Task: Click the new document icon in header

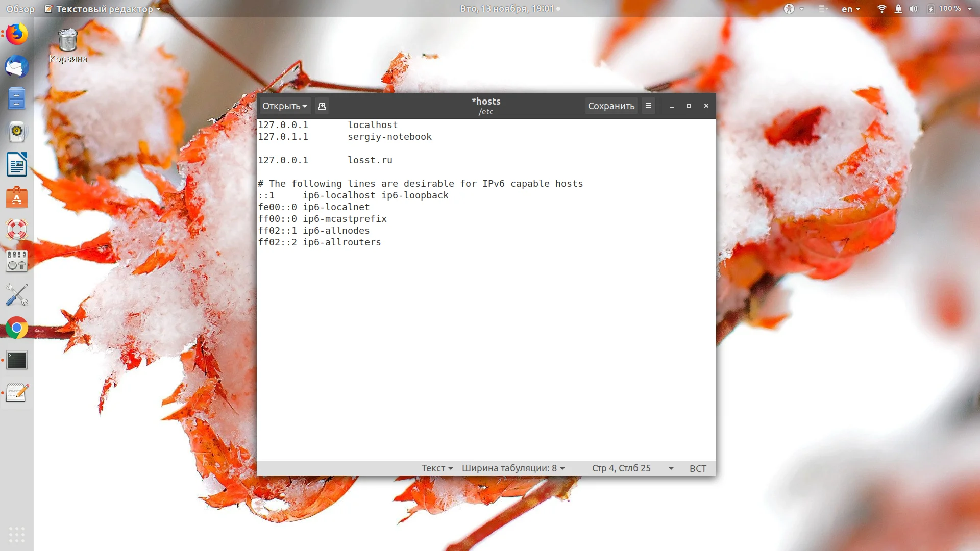Action: point(322,106)
